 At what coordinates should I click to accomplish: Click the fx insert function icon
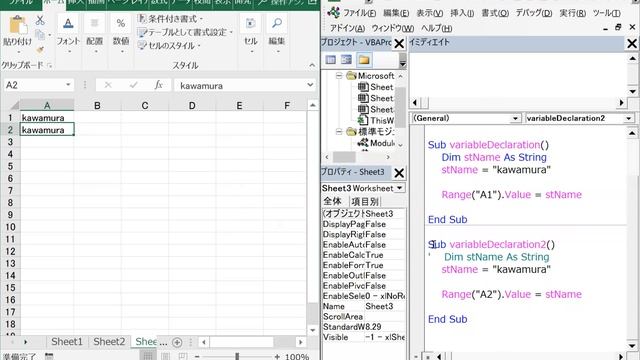point(159,85)
